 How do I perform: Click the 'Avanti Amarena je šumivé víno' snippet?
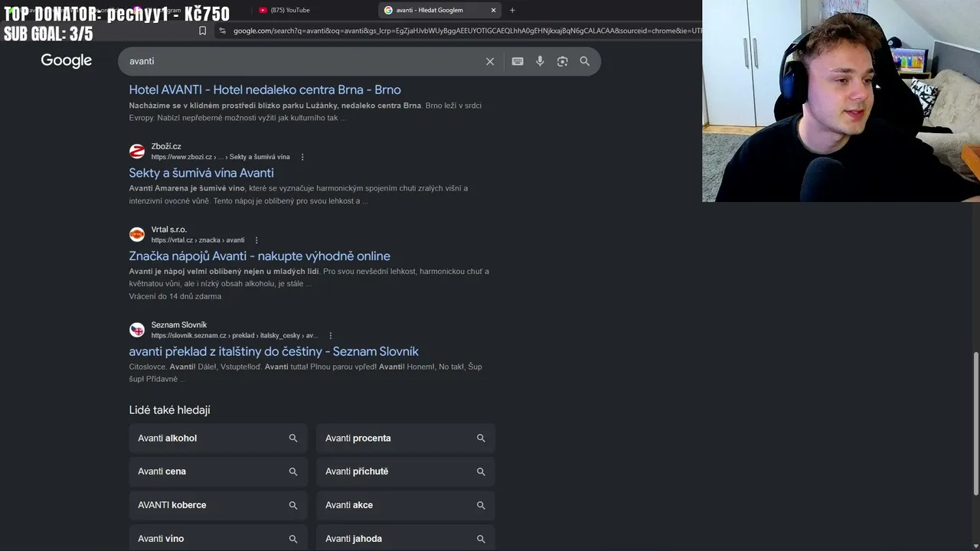tap(299, 194)
